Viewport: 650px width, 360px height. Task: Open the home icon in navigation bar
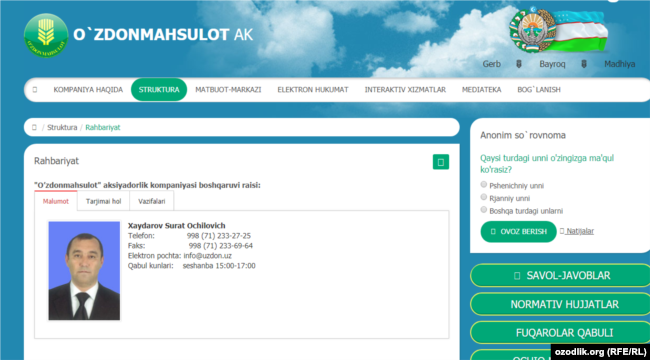[x=35, y=90]
